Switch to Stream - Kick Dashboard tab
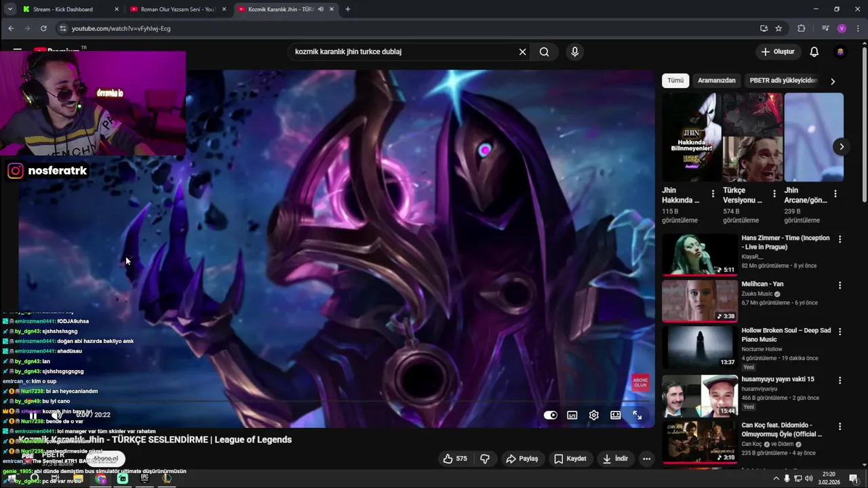This screenshot has width=868, height=488. point(71,9)
